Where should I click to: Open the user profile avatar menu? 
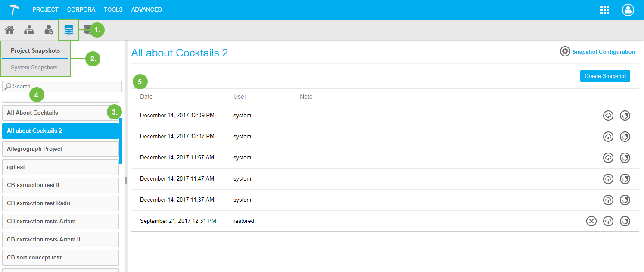coord(628,10)
